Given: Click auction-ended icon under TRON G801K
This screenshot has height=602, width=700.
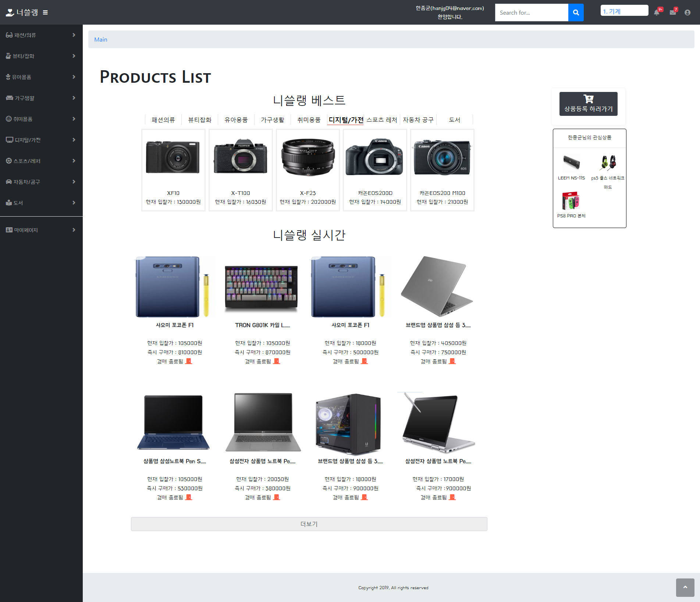Looking at the screenshot, I should pos(277,361).
